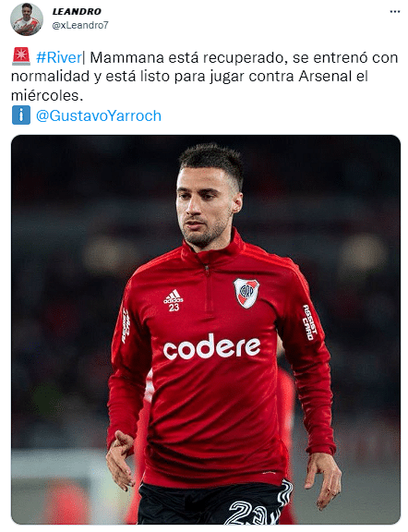Click the Adidas logo on the jersey
Screen dimensions: 408x532
174,296
